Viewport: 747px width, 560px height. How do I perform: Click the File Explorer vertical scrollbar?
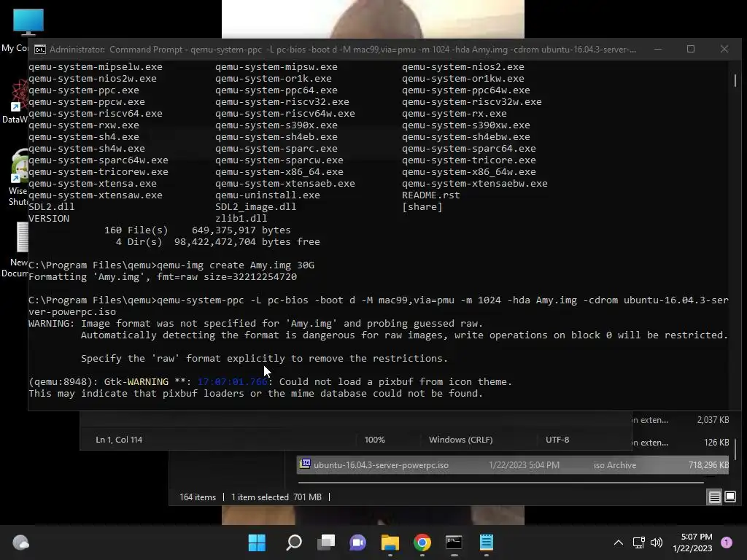tap(736, 449)
